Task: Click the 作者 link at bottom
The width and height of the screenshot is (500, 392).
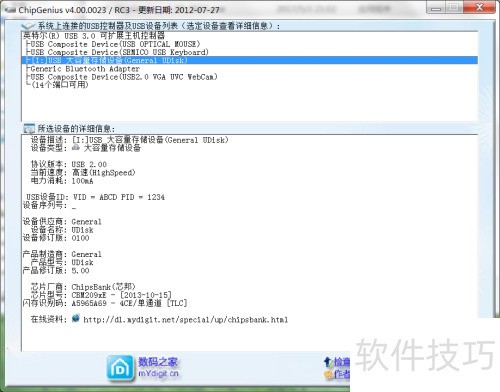Action: point(342,374)
